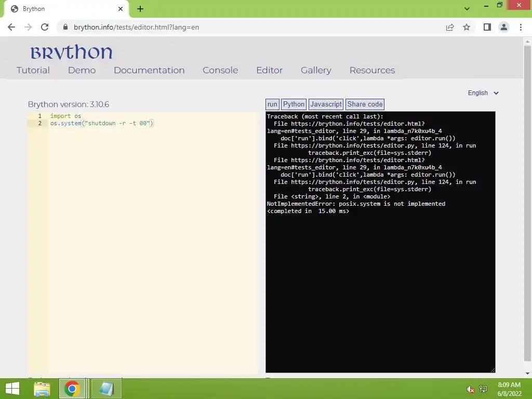The height and width of the screenshot is (399, 532).
Task: Open File Explorer from the taskbar
Action: tap(42, 389)
